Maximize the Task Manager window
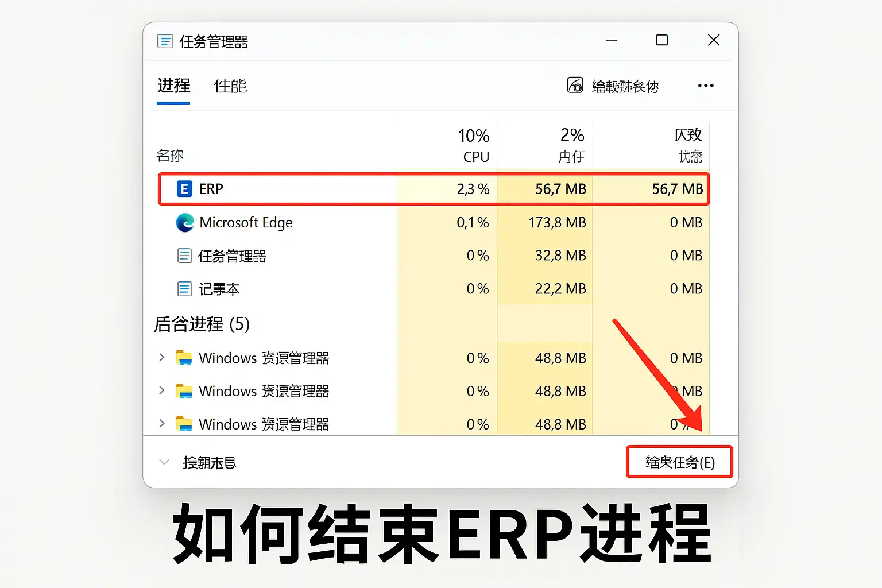 [662, 40]
